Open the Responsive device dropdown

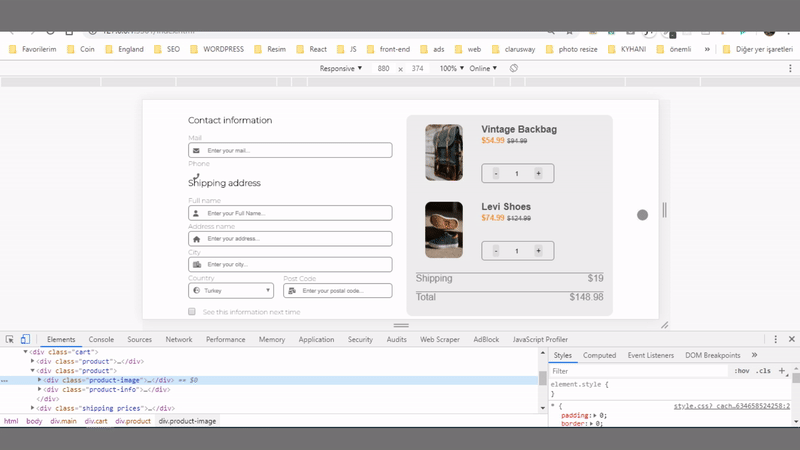[341, 68]
